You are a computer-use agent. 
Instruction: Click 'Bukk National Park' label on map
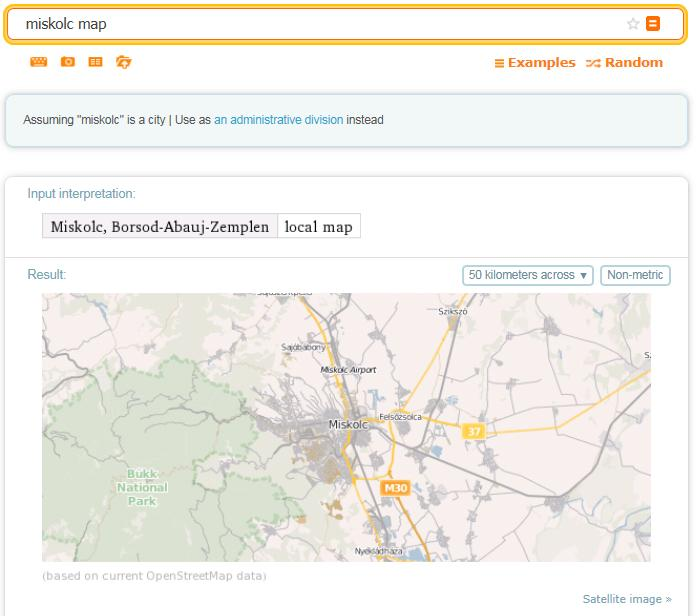[142, 487]
